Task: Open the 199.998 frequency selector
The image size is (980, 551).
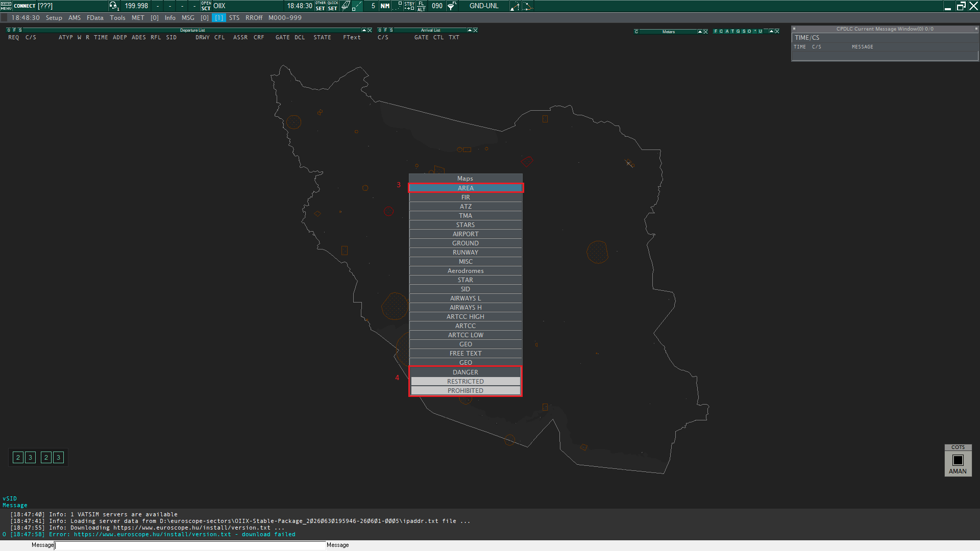Action: (136, 6)
